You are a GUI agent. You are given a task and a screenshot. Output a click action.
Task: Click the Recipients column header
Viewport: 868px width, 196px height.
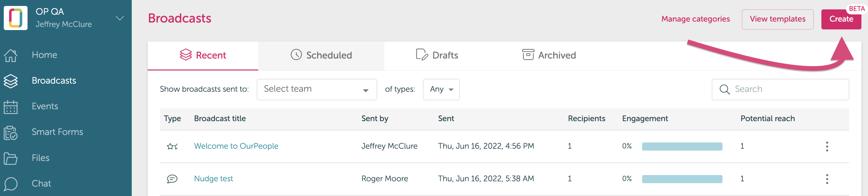pos(586,119)
